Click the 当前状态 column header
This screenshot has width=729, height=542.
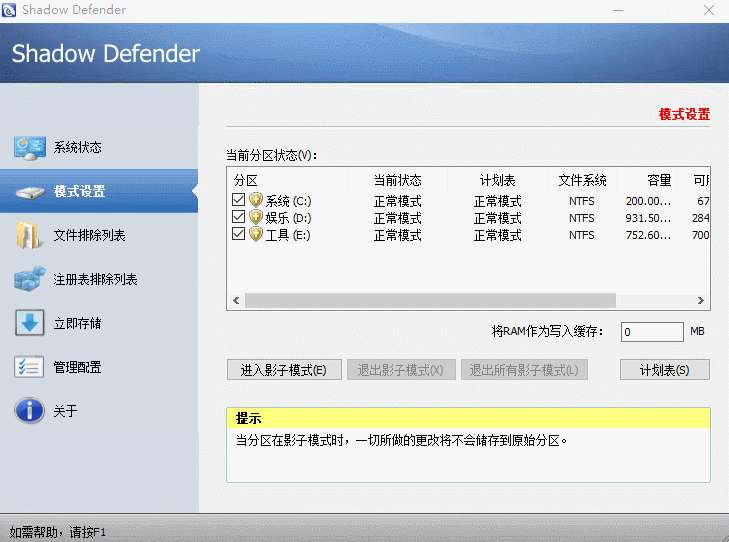[398, 180]
